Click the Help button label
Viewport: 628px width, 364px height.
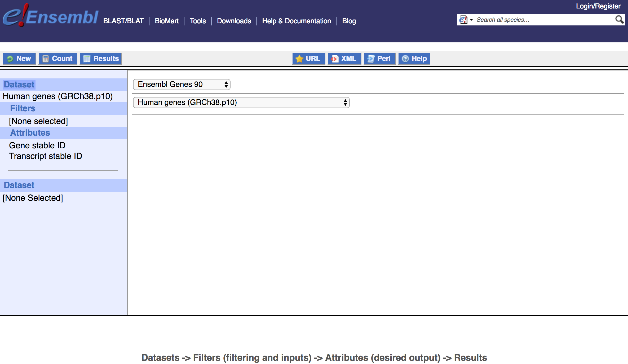pyautogui.click(x=419, y=59)
